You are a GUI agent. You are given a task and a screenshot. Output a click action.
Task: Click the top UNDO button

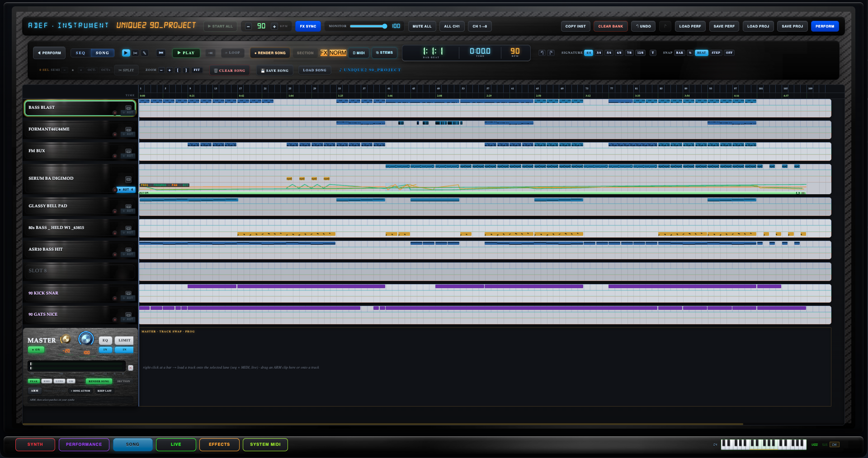tap(643, 26)
